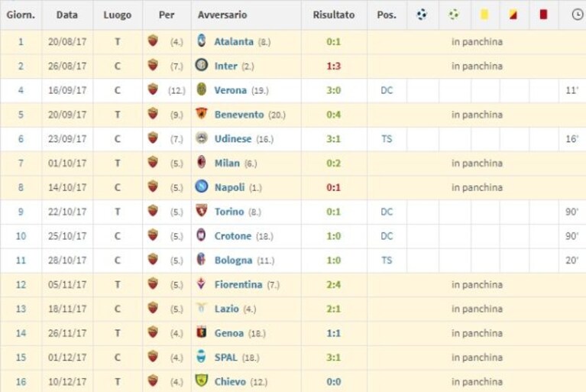
Task: Click the Avversario column header
Action: (222, 15)
